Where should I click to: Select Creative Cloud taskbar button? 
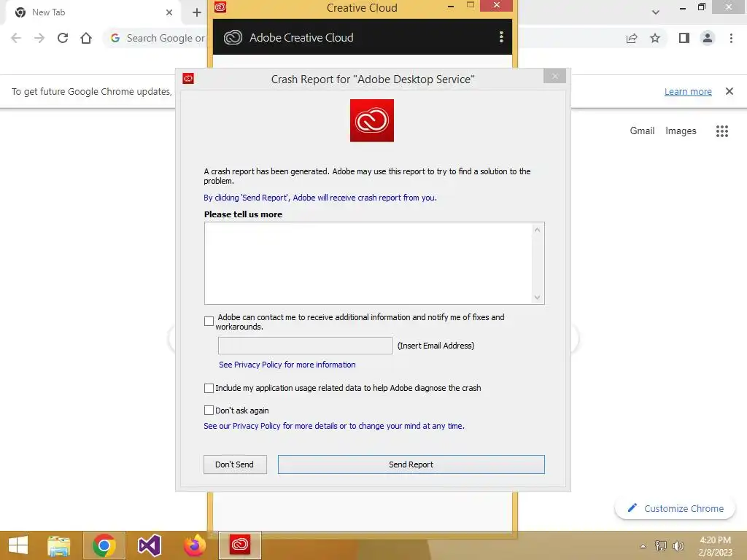(x=239, y=545)
